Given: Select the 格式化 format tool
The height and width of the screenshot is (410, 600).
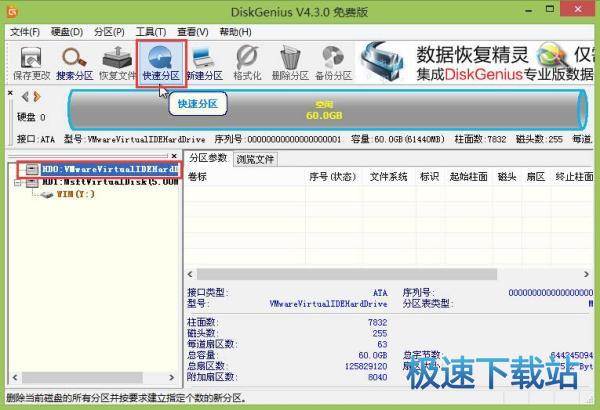Looking at the screenshot, I should tap(247, 63).
